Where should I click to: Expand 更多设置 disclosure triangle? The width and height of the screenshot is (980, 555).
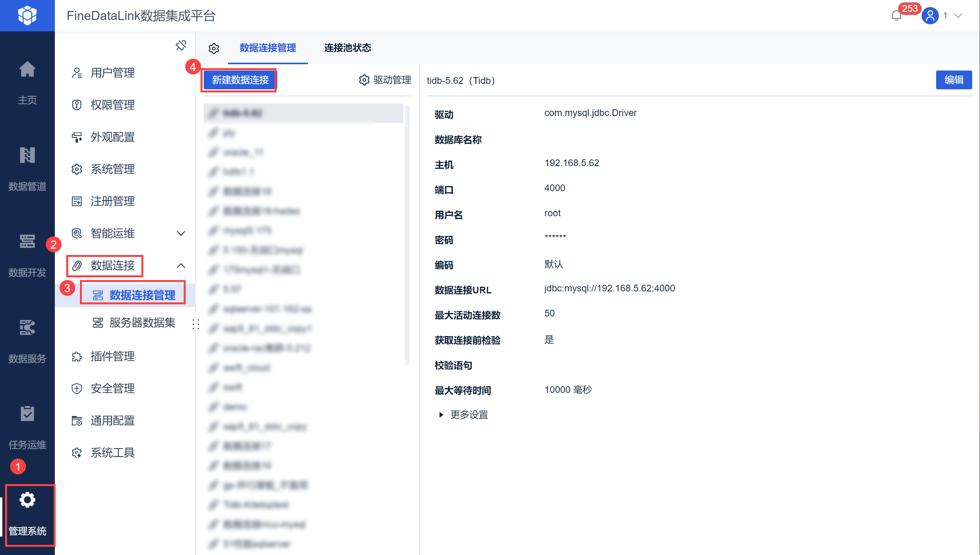coord(441,415)
